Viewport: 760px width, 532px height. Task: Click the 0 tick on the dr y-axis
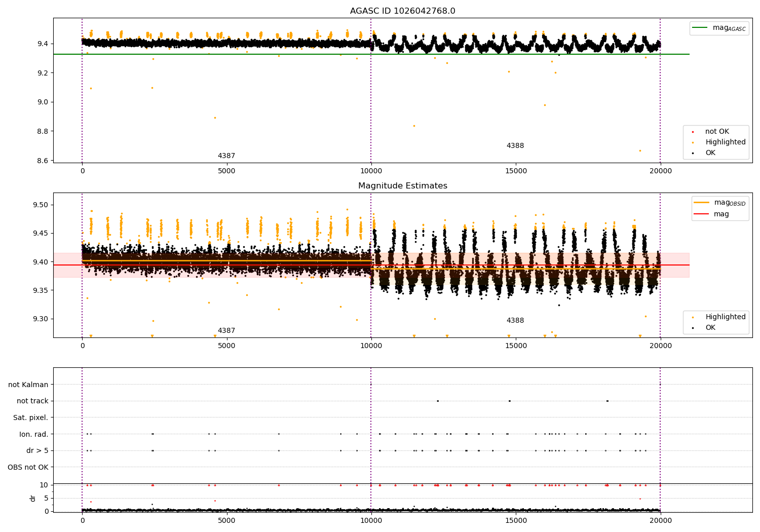(47, 511)
